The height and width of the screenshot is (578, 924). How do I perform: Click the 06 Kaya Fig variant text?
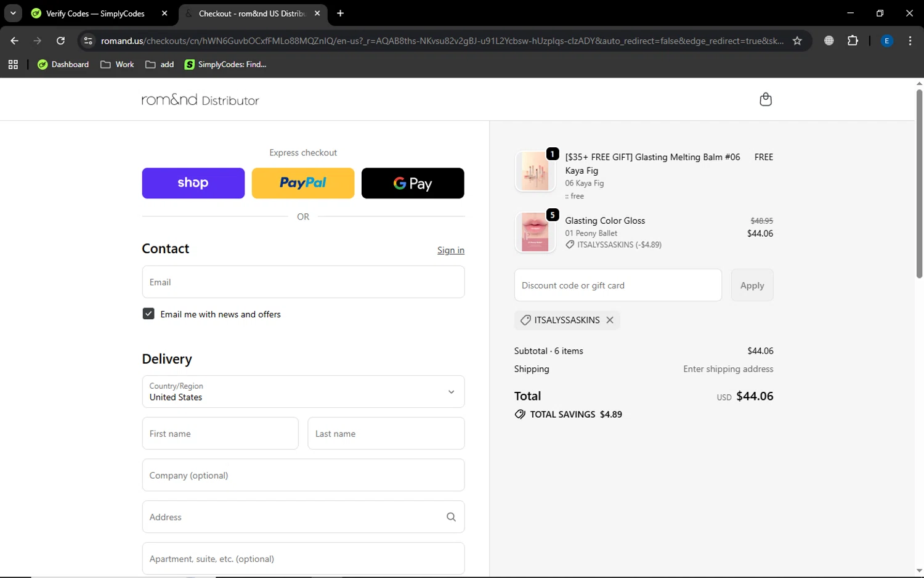tap(585, 184)
